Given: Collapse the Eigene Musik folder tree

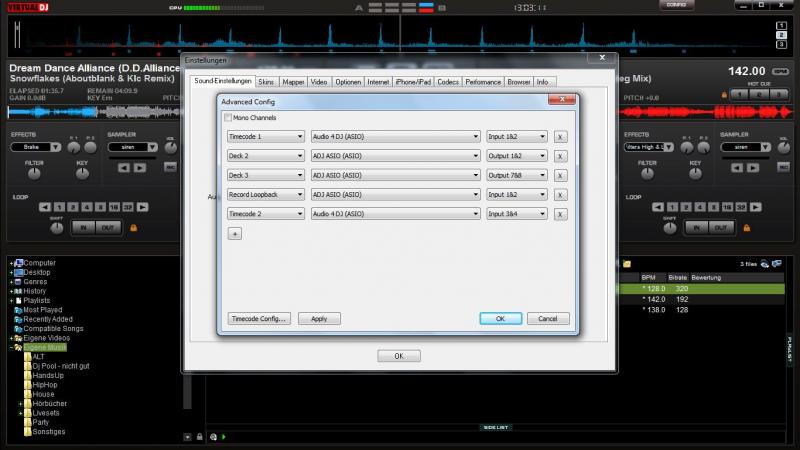Looking at the screenshot, I should tap(11, 347).
